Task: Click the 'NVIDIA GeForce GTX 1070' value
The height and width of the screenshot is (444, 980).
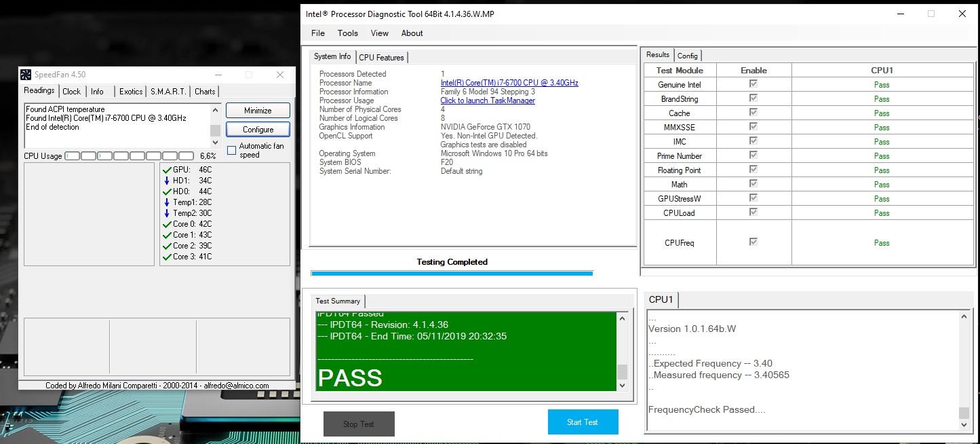Action: 486,127
